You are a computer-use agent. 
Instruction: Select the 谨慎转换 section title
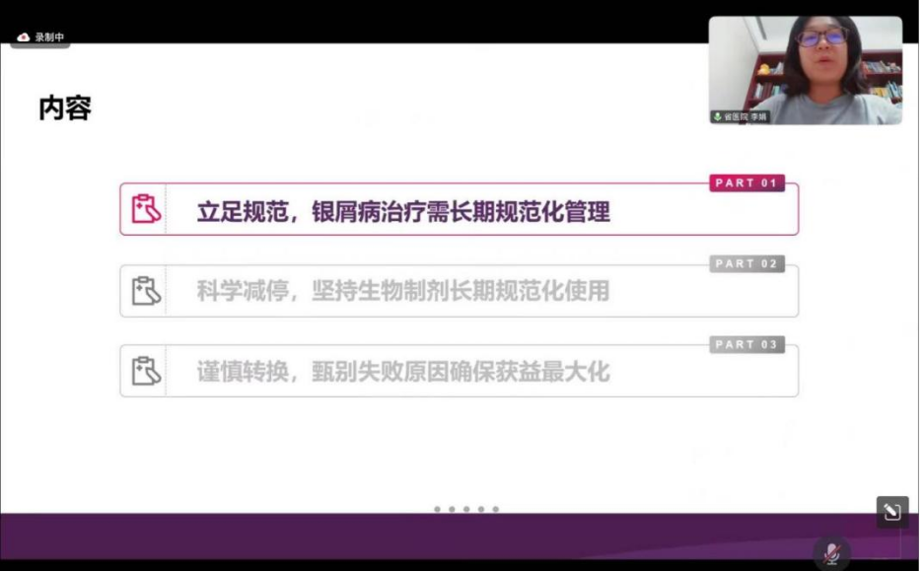403,372
